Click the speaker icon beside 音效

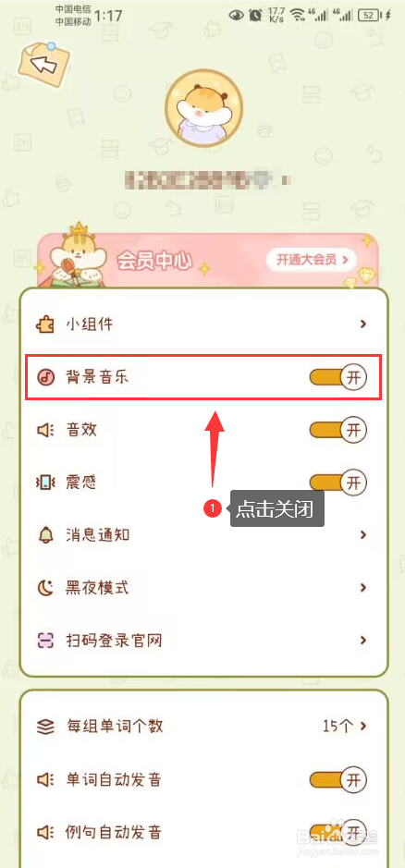tap(45, 430)
